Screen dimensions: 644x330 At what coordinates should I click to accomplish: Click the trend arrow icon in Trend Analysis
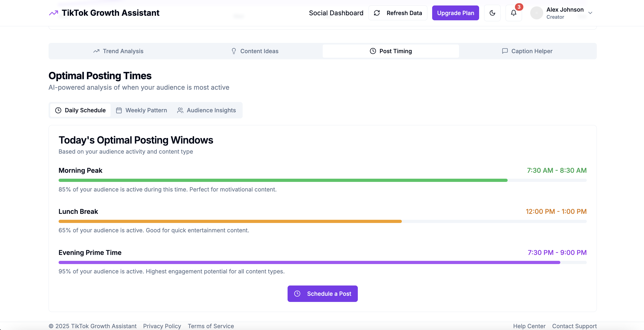(96, 51)
